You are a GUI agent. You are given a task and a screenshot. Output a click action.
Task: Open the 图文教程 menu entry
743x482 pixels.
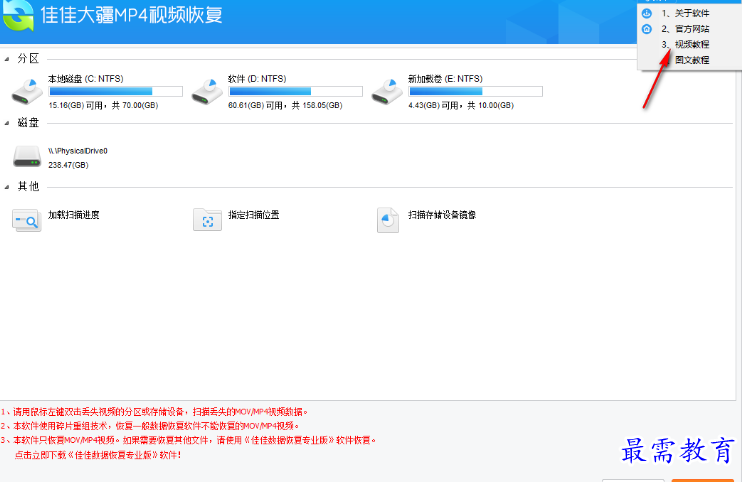692,60
